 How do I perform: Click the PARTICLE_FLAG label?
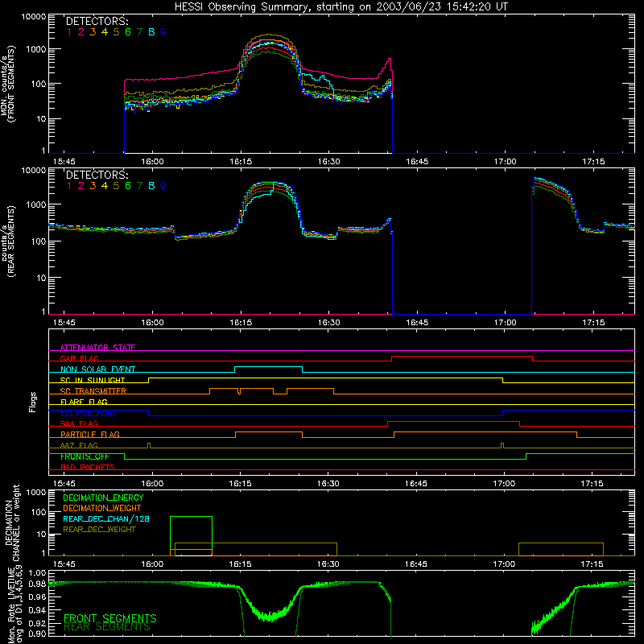point(90,434)
